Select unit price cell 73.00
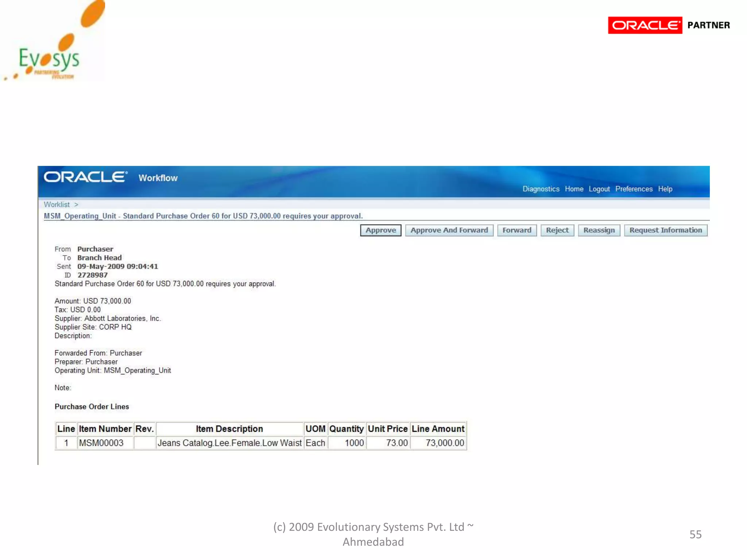Viewport: 747px width, 560px height. pyautogui.click(x=387, y=443)
